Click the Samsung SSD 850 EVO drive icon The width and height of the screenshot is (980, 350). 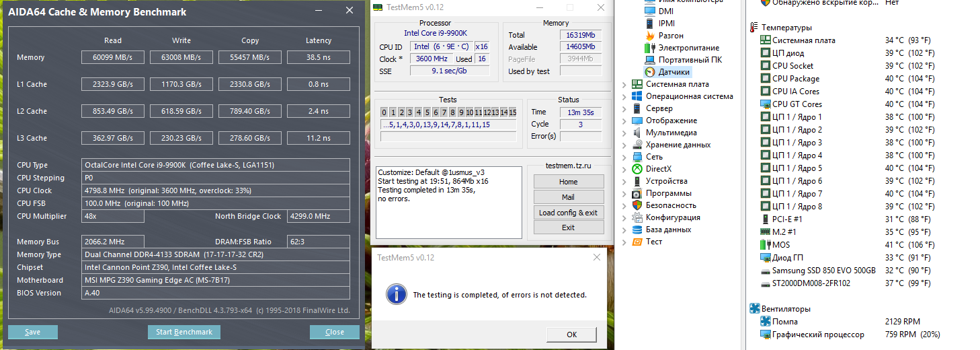click(x=766, y=271)
